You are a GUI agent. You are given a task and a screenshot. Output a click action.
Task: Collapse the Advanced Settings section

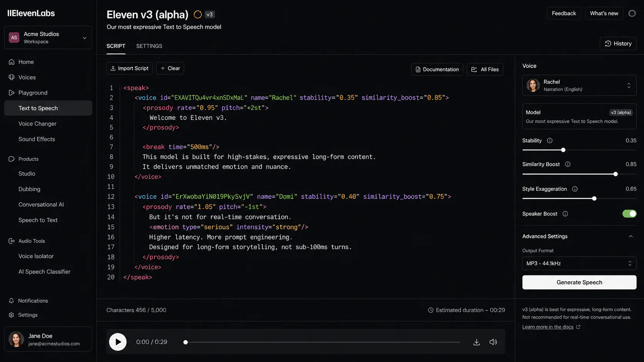[579, 236]
